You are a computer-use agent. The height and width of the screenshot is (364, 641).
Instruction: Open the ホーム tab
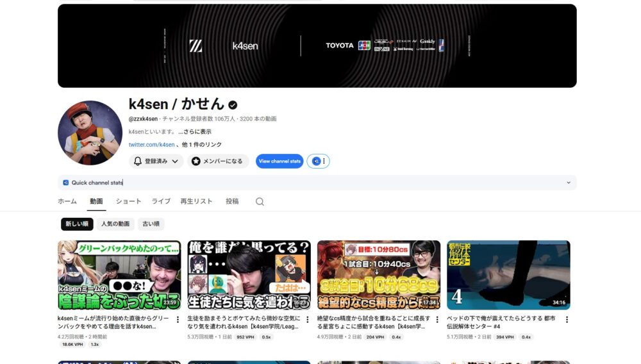(x=67, y=201)
